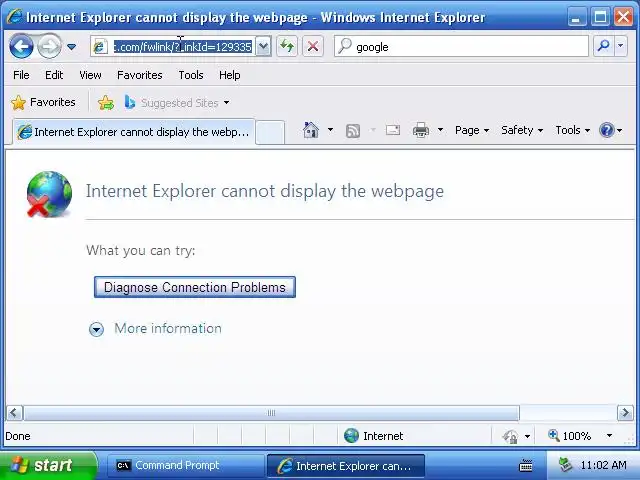
Task: Open the Tools menu in menu bar
Action: coord(191,75)
